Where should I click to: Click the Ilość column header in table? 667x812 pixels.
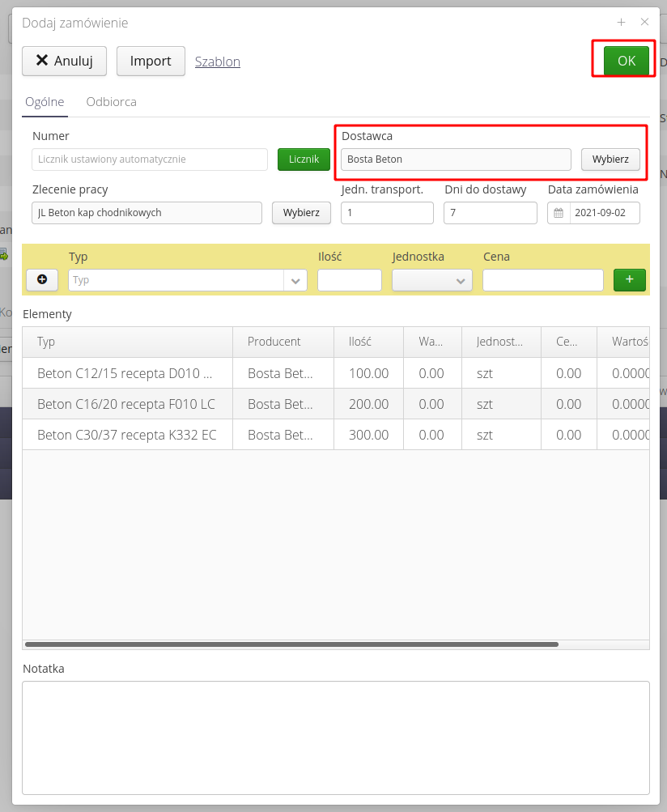(360, 342)
